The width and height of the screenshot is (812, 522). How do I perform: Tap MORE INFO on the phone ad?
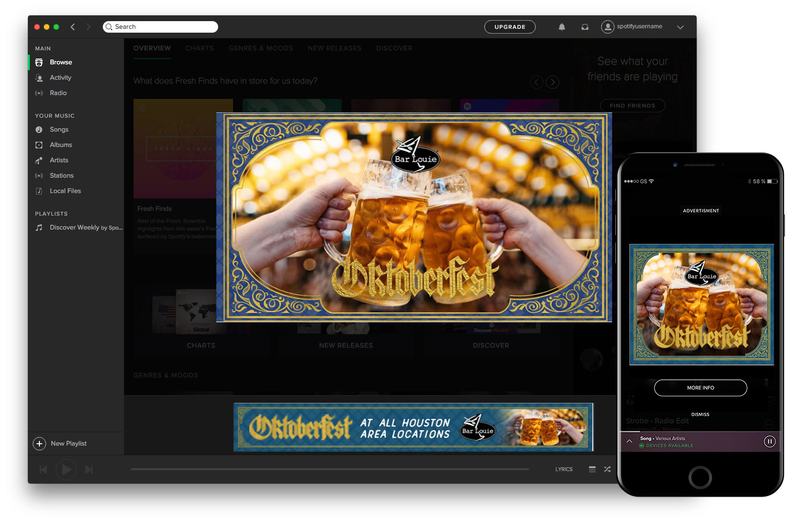coord(701,388)
